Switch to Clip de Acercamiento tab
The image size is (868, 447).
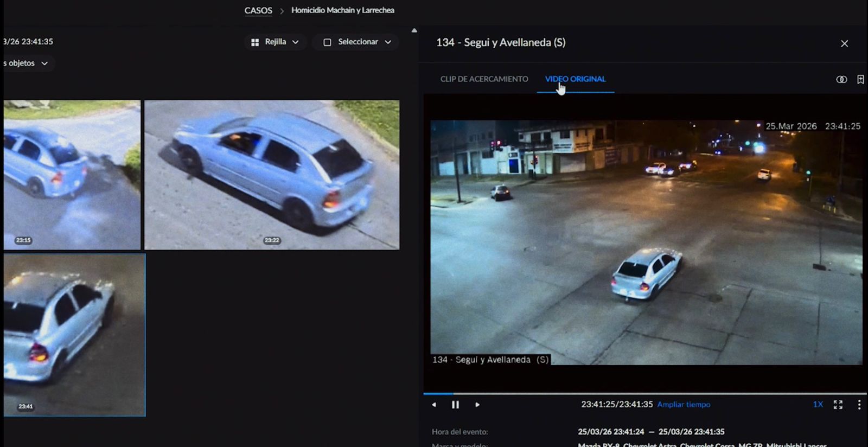[484, 79]
